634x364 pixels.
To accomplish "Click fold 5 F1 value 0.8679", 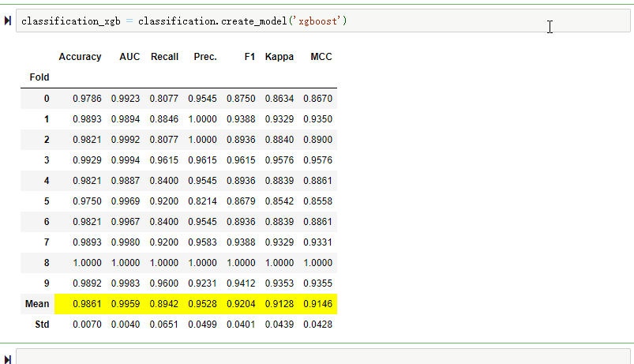I will 241,201.
